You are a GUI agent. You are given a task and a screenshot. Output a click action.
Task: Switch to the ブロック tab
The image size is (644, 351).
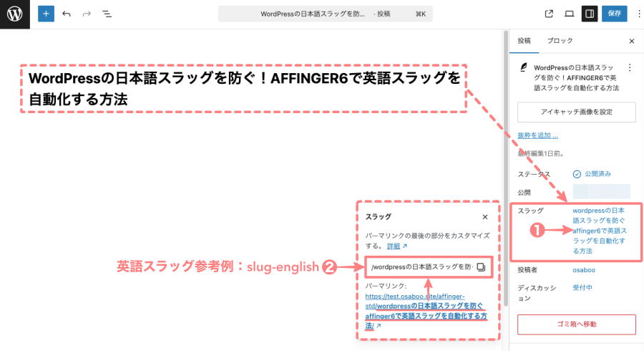coord(560,41)
